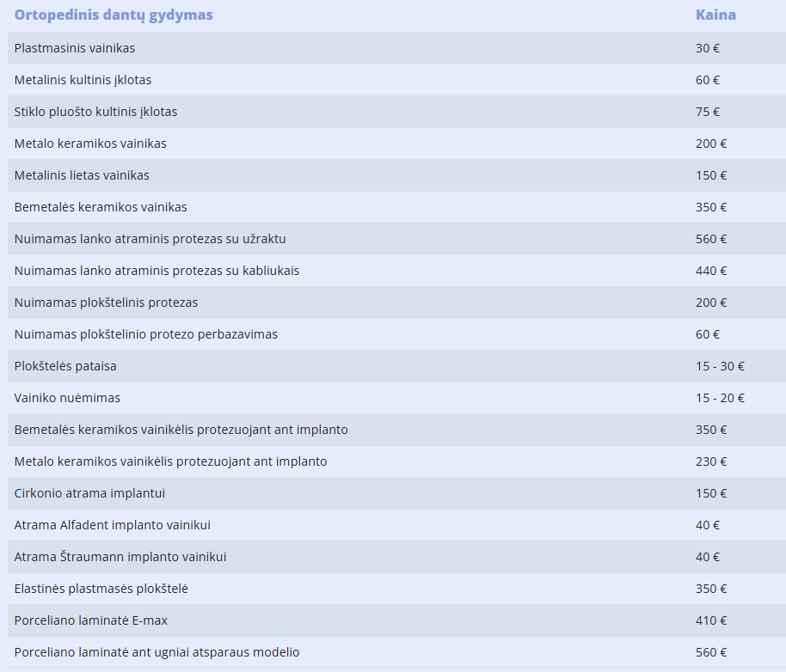This screenshot has height=672, width=786.
Task: Select 'Metalinis lietas vainikas' text
Action: point(82,175)
